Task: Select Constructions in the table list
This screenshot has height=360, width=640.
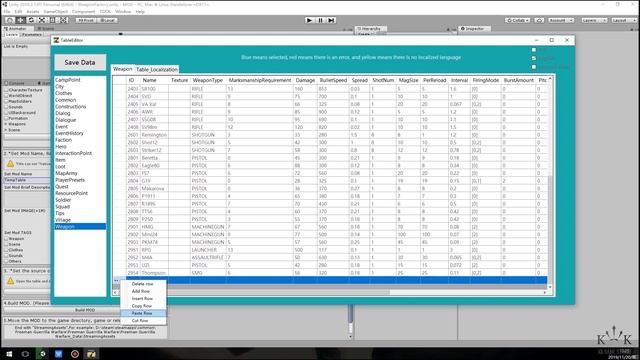Action: [71, 107]
